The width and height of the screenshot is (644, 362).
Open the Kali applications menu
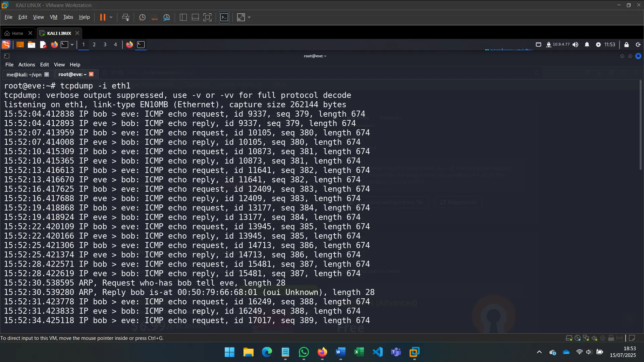6,45
